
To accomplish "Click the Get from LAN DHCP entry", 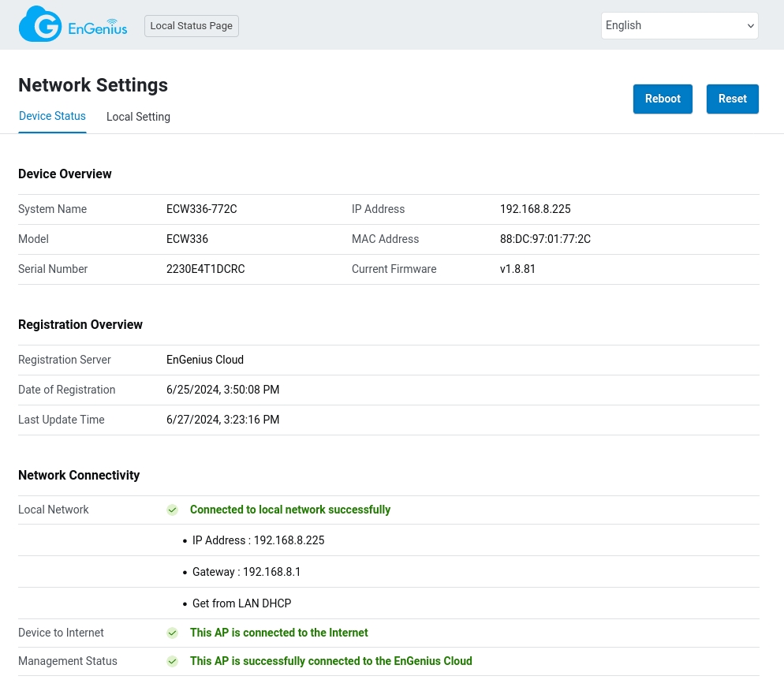I will coord(241,604).
